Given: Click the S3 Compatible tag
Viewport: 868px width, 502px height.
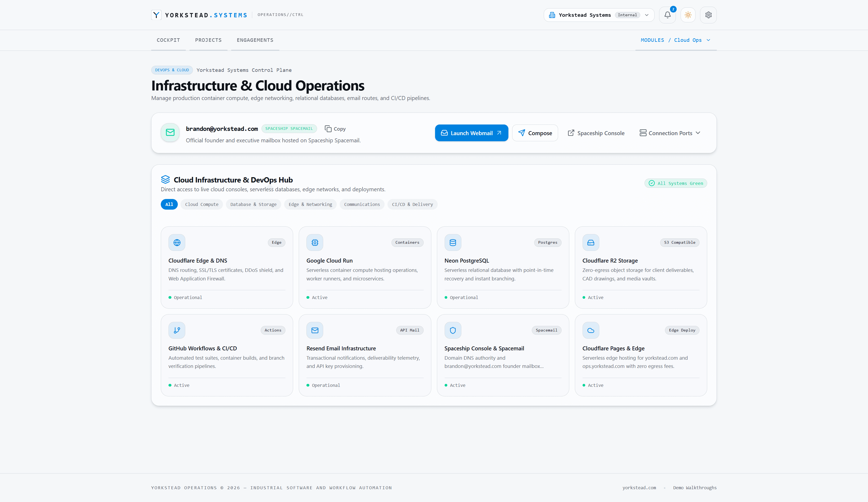Looking at the screenshot, I should pyautogui.click(x=680, y=242).
